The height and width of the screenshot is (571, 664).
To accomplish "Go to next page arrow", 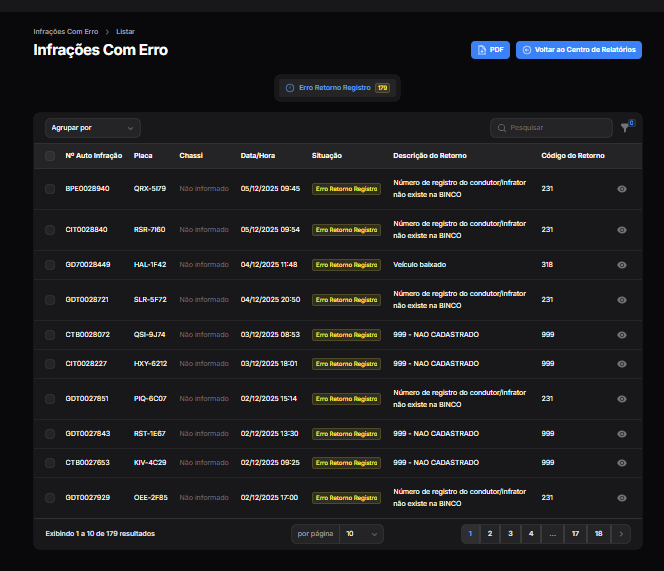I will pos(621,534).
